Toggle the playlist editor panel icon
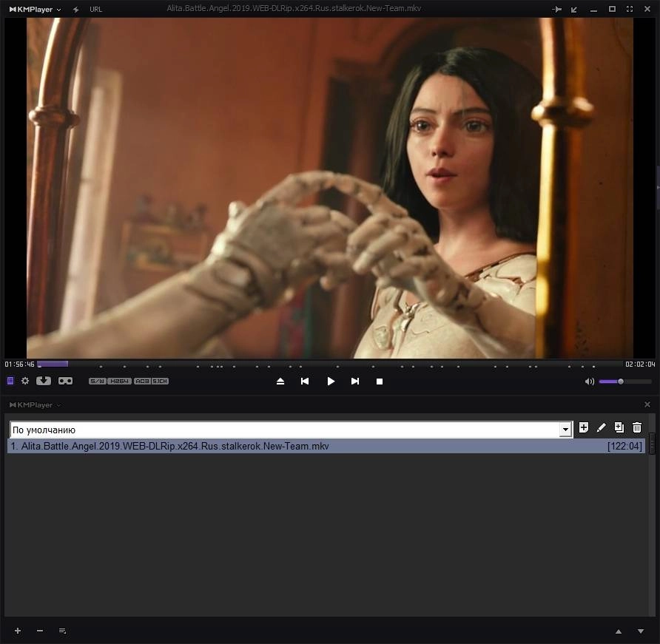 click(10, 381)
